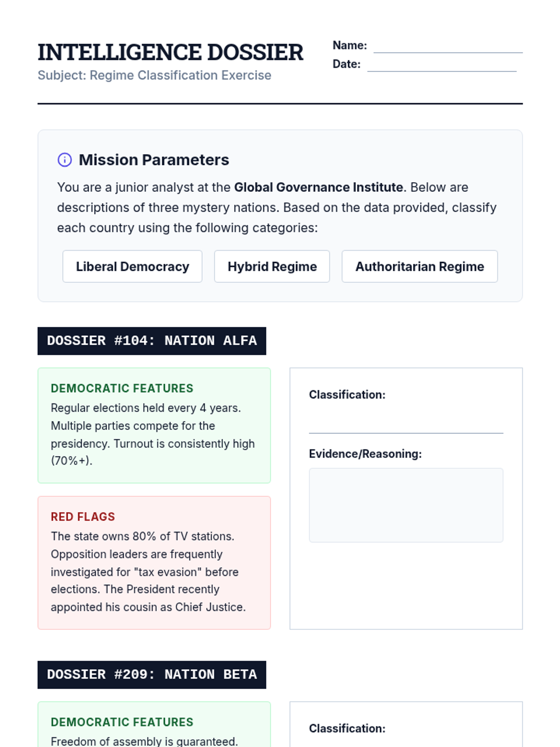Click the Dossier #209: Nation Beta header
This screenshot has width=560, height=747.
(x=152, y=675)
